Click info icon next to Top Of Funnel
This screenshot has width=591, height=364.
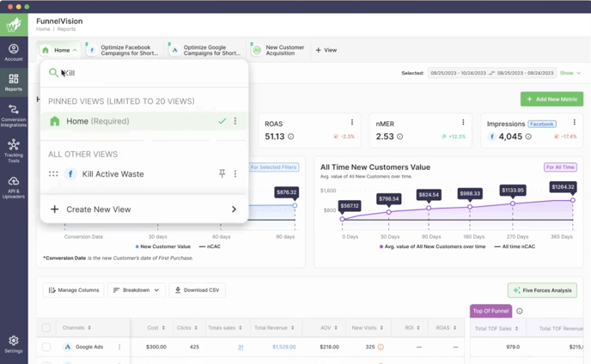520,311
